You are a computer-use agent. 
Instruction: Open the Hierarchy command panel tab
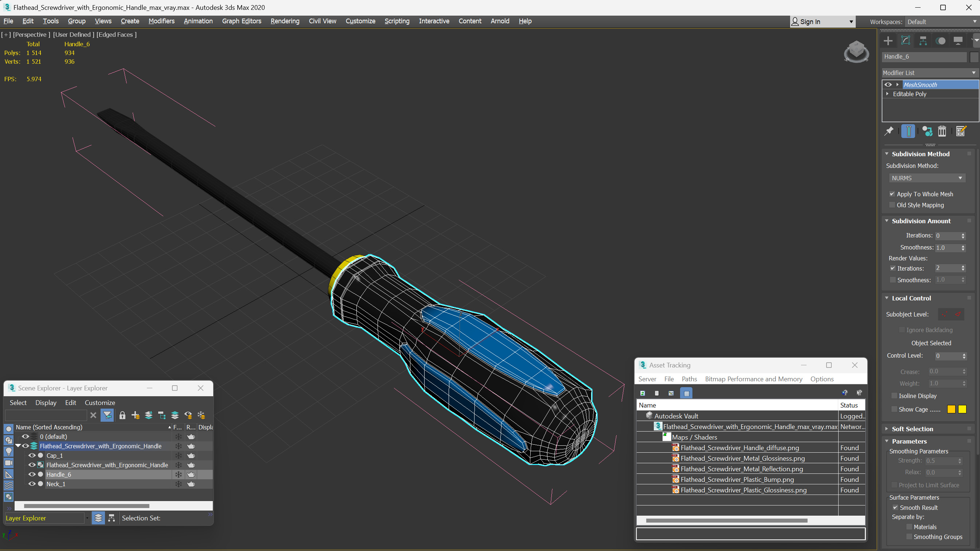tap(923, 41)
